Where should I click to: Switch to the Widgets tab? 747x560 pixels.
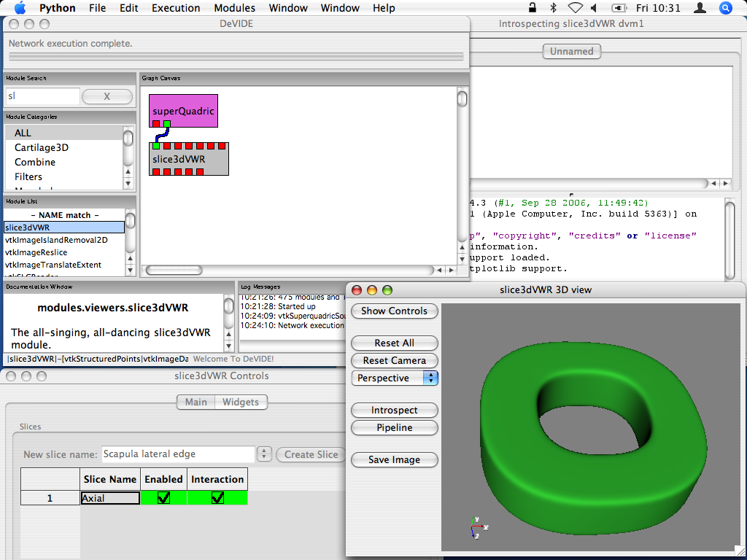point(241,402)
